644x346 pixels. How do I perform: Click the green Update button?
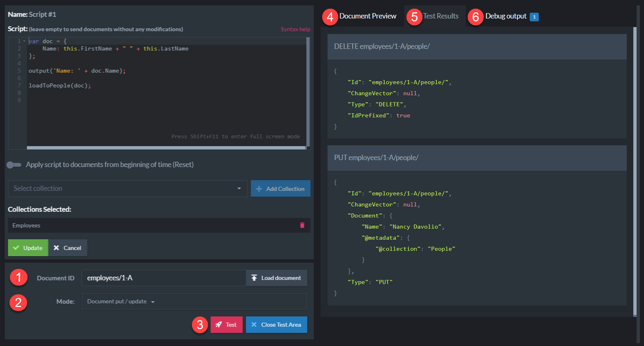28,248
